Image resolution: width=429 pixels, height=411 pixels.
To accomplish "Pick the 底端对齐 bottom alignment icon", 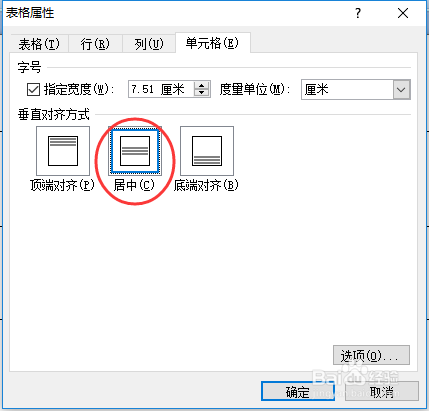I will click(x=207, y=151).
